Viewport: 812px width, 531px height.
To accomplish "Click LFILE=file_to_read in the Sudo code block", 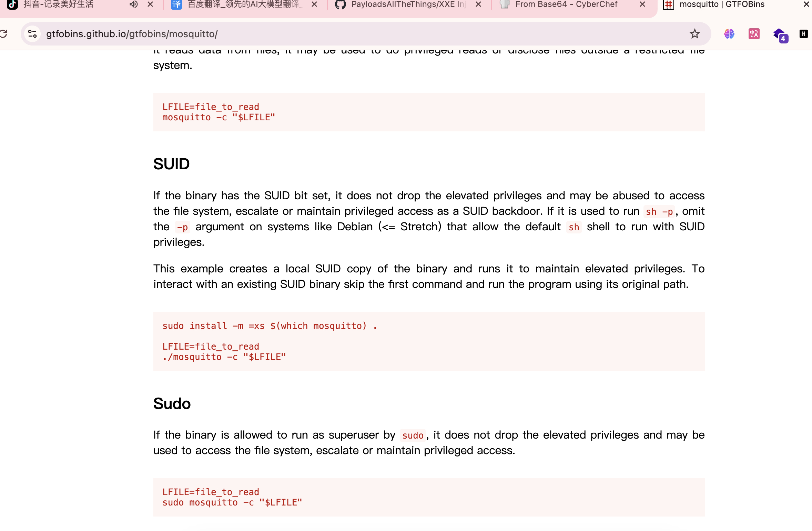I will tap(211, 492).
